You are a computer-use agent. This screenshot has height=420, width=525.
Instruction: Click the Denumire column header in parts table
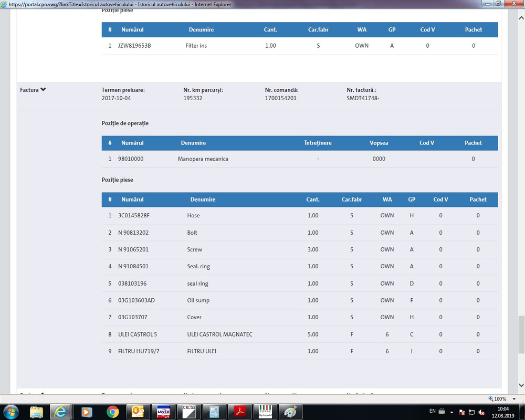click(x=203, y=199)
